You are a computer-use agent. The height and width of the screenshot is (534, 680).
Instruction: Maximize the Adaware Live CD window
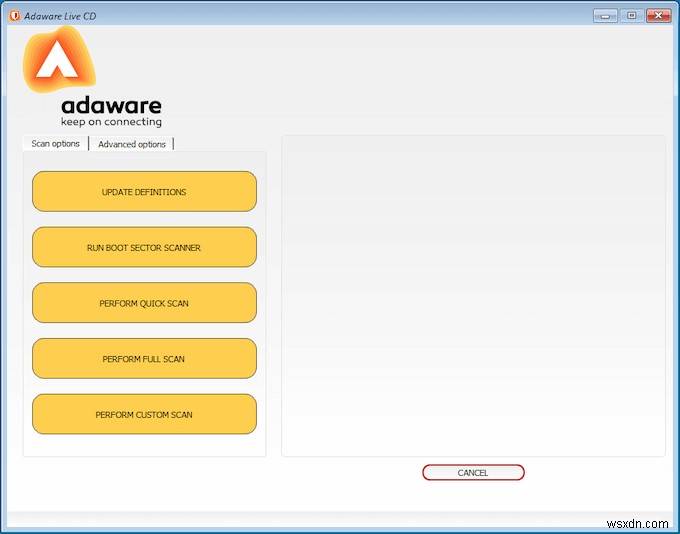tap(631, 16)
